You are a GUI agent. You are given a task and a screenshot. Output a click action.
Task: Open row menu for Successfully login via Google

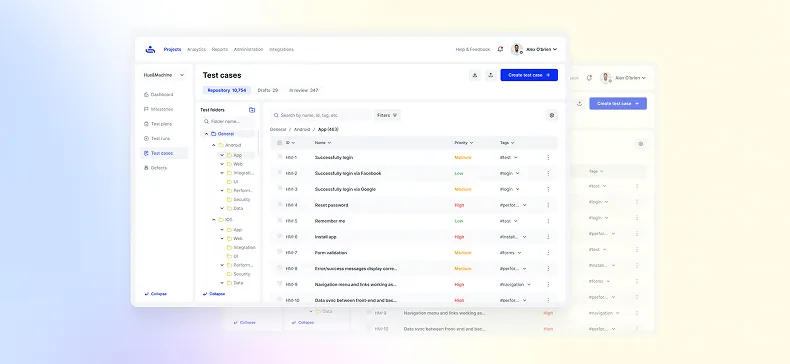pos(548,190)
